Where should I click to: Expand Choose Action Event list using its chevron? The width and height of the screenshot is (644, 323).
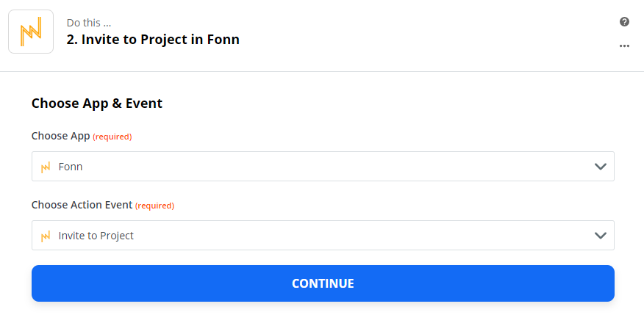click(601, 236)
